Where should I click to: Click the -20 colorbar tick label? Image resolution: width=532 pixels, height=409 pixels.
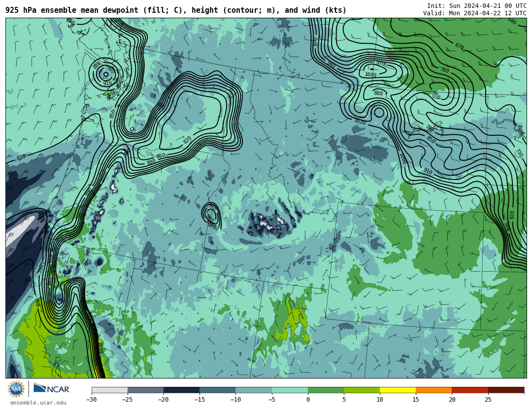tap(163, 400)
